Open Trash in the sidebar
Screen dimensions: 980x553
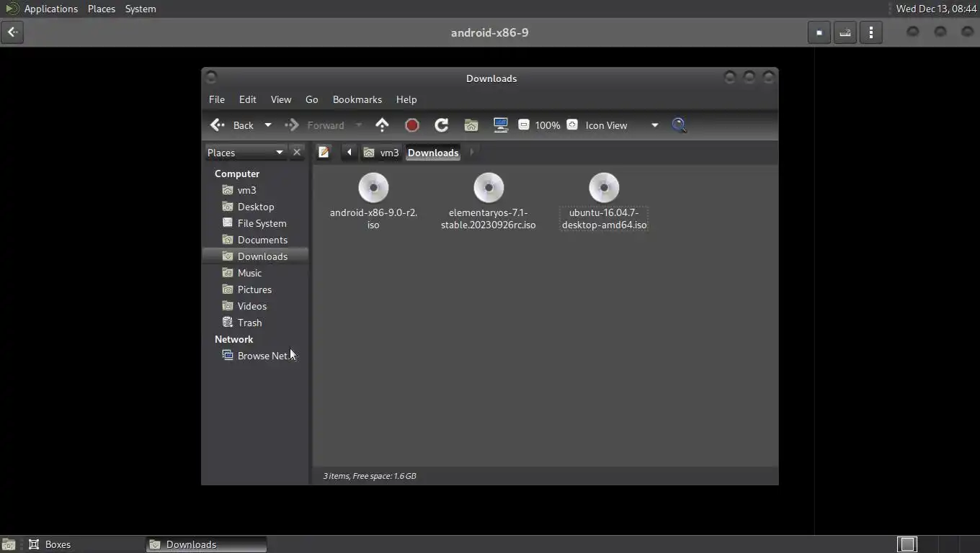pyautogui.click(x=256, y=323)
